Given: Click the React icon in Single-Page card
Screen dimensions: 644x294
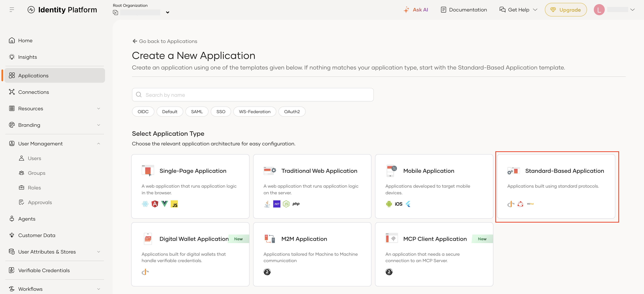Looking at the screenshot, I should tap(145, 204).
